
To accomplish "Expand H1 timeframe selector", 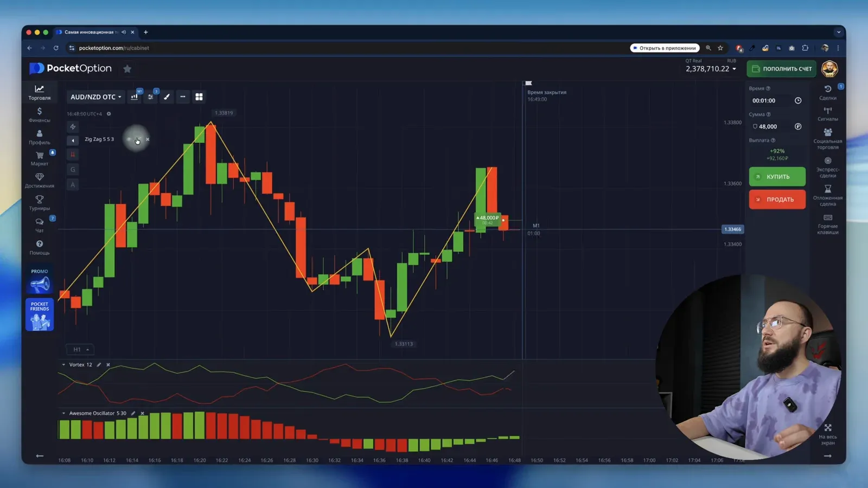I will click(x=80, y=350).
